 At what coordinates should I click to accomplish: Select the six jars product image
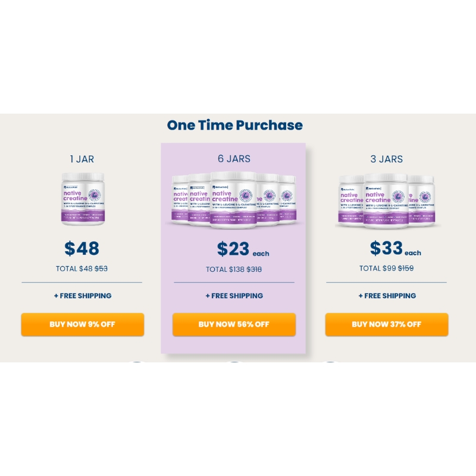234,199
